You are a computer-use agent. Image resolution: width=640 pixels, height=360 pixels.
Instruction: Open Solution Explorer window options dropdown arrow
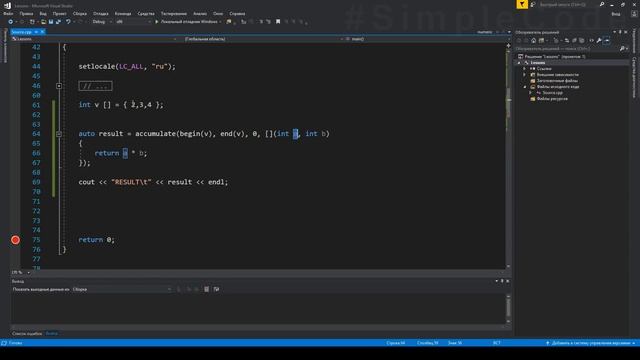(615, 32)
